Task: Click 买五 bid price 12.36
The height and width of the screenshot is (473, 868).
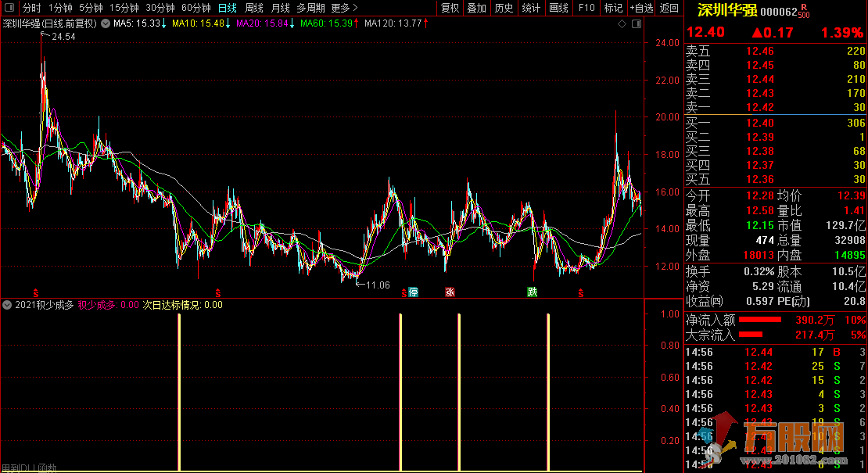Action: [x=760, y=179]
